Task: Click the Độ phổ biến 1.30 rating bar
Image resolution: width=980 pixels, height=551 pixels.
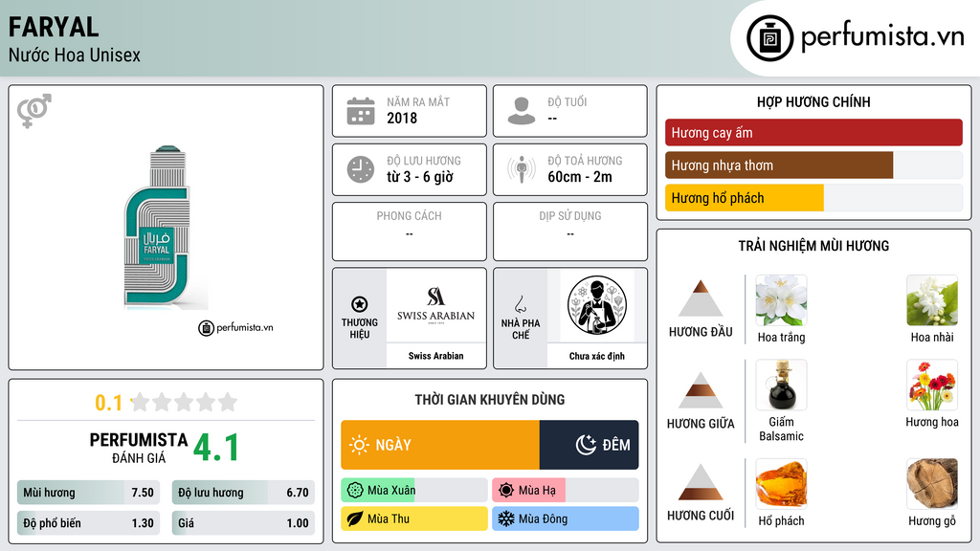Action: [88, 523]
